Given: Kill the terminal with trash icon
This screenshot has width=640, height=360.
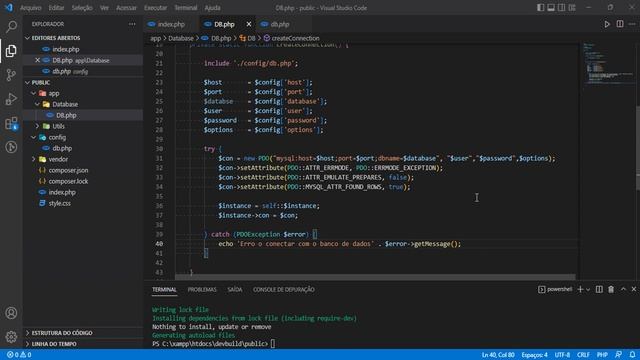Looking at the screenshot, I should (x=611, y=289).
